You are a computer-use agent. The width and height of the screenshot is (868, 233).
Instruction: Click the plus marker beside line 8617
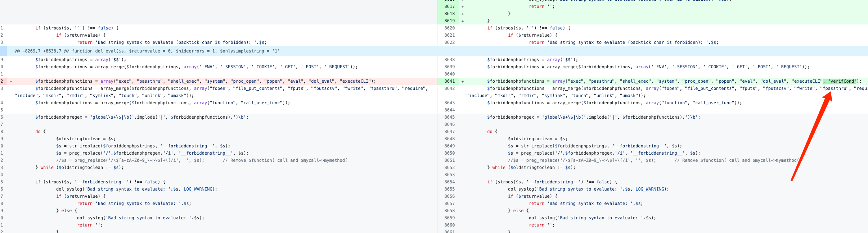coord(463,6)
